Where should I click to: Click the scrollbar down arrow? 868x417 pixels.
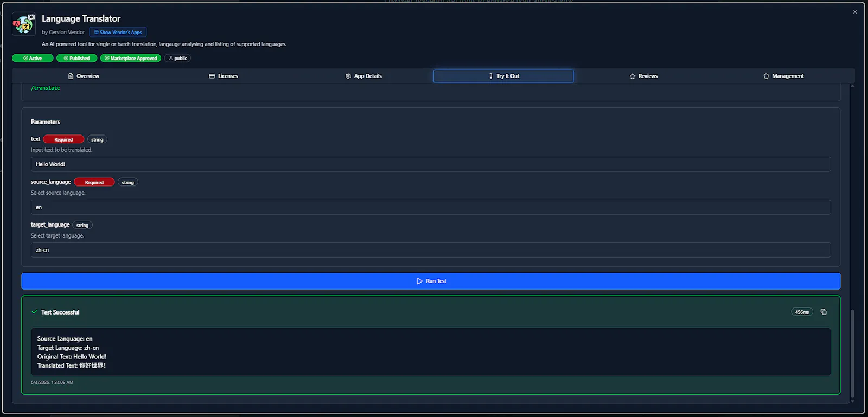point(852,401)
